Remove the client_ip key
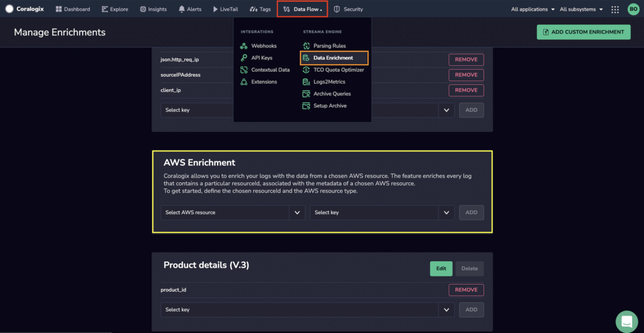Viewport: 644px width, 333px height. tap(466, 90)
